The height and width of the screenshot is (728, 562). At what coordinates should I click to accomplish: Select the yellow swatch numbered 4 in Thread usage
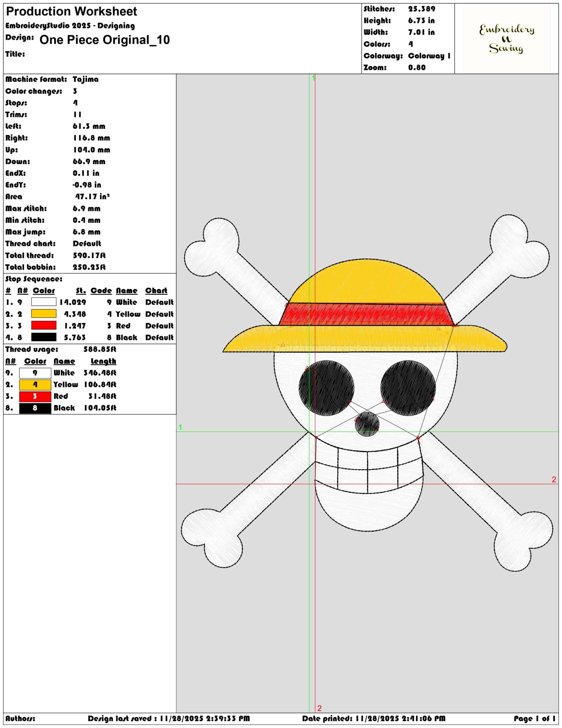[35, 385]
